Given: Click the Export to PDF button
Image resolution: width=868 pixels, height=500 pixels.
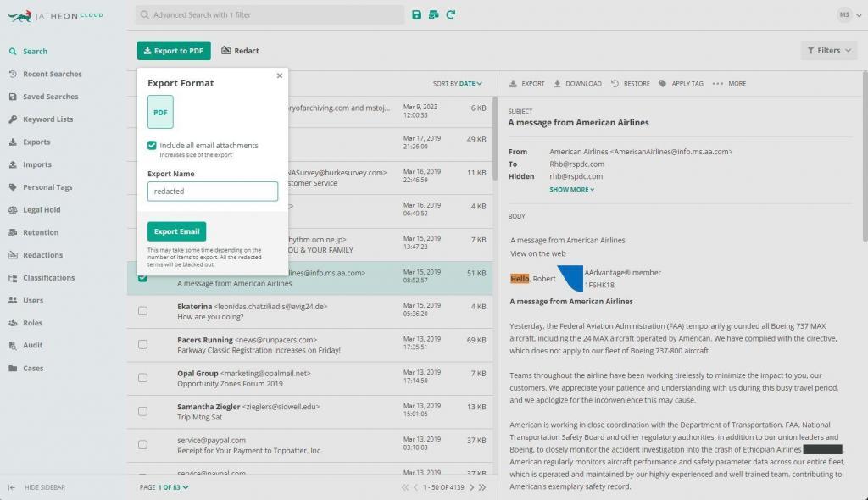Looking at the screenshot, I should pyautogui.click(x=174, y=50).
